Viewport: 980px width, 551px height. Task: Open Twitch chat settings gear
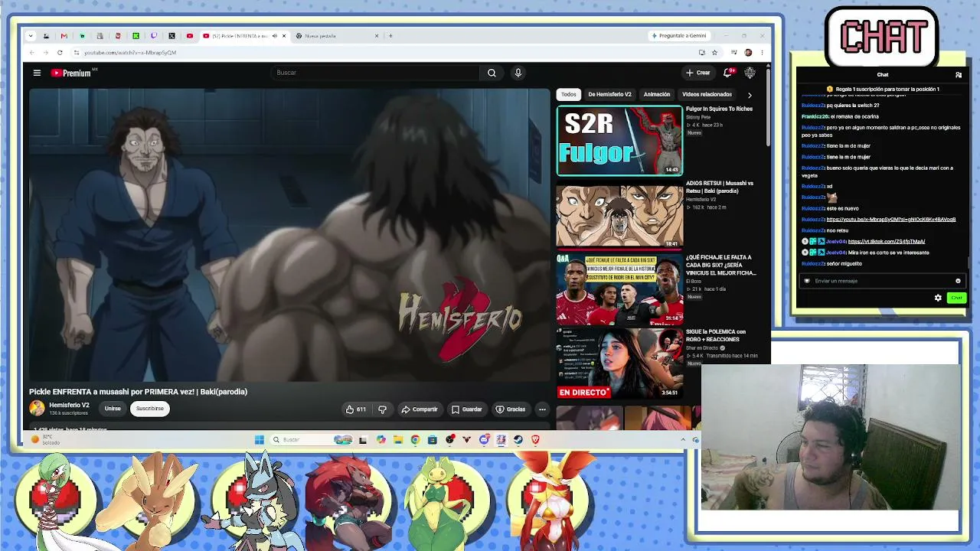pyautogui.click(x=938, y=298)
